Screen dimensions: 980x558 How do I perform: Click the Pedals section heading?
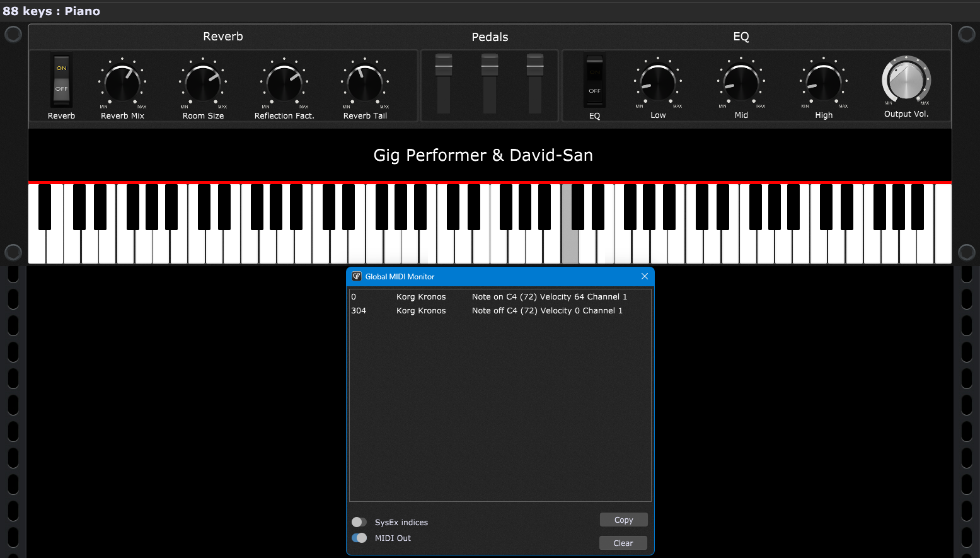490,37
